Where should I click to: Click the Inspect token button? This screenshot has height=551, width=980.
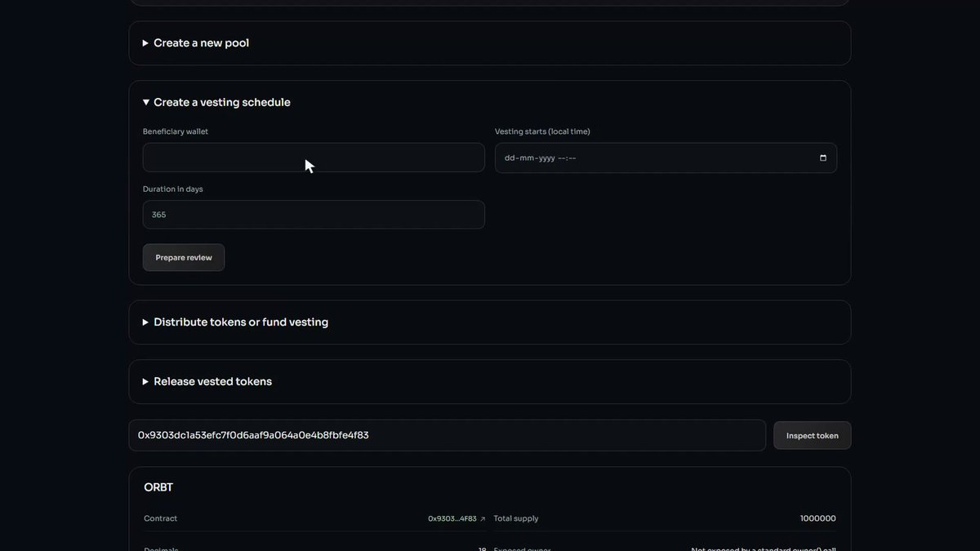[812, 436]
